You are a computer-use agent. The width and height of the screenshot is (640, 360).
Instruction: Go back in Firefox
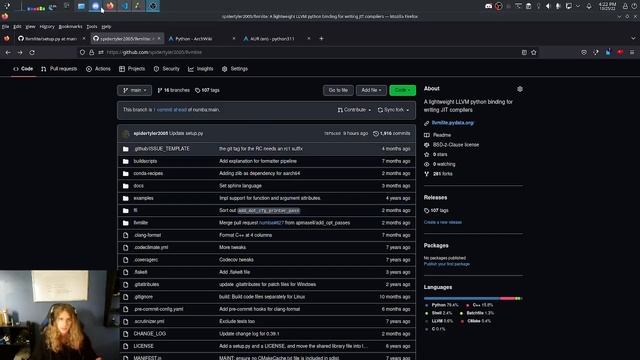[x=8, y=52]
